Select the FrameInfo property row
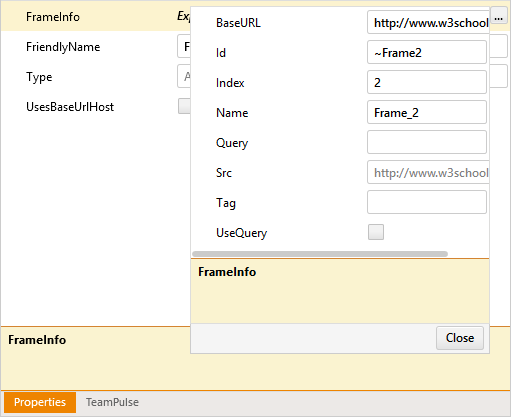The image size is (511, 417). pyautogui.click(x=96, y=16)
